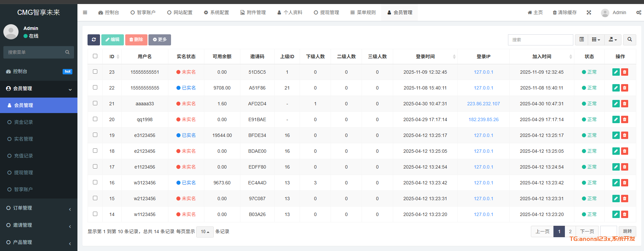644x251 pixels.
Task: Click the login IP link 223.86.232.107
Action: pos(483,104)
